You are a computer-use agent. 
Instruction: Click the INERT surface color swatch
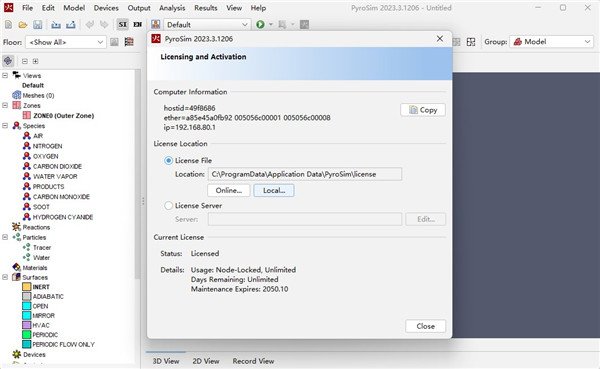coord(26,287)
